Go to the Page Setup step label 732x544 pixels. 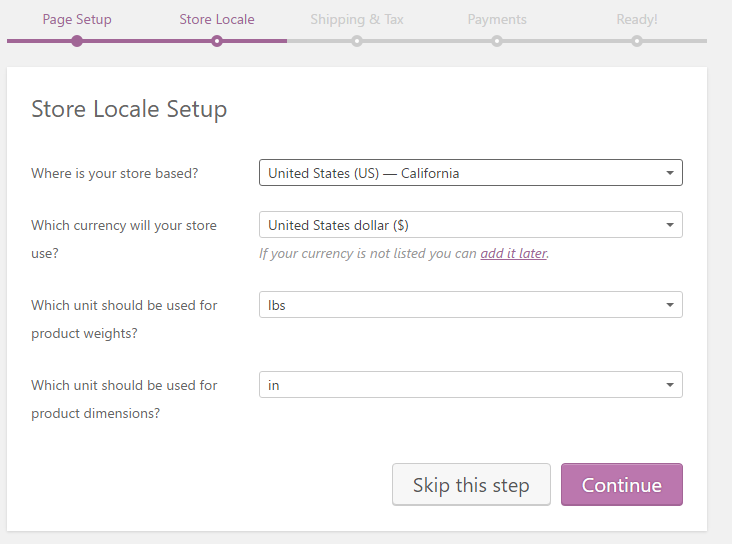click(x=77, y=20)
